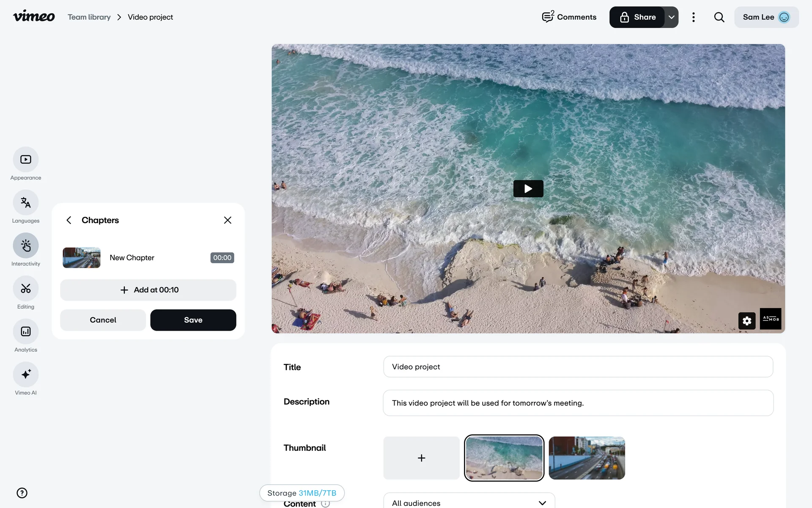Open the Languages sidebar icon
The image size is (812, 508).
point(26,203)
